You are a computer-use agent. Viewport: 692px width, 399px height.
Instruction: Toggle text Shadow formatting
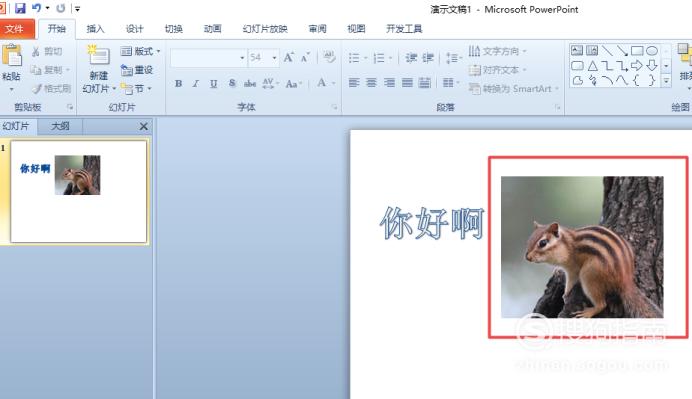pyautogui.click(x=232, y=83)
